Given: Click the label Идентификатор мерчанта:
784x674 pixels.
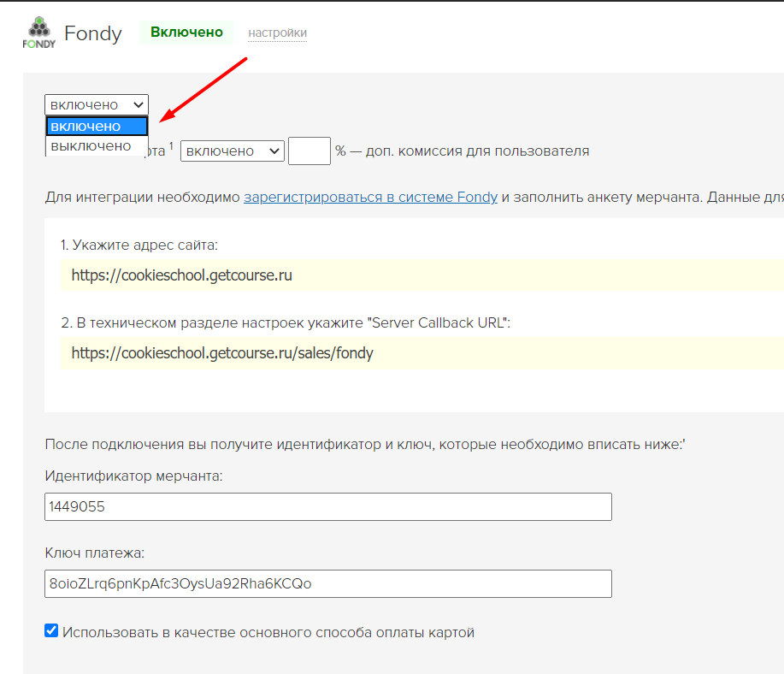Looking at the screenshot, I should [x=134, y=476].
